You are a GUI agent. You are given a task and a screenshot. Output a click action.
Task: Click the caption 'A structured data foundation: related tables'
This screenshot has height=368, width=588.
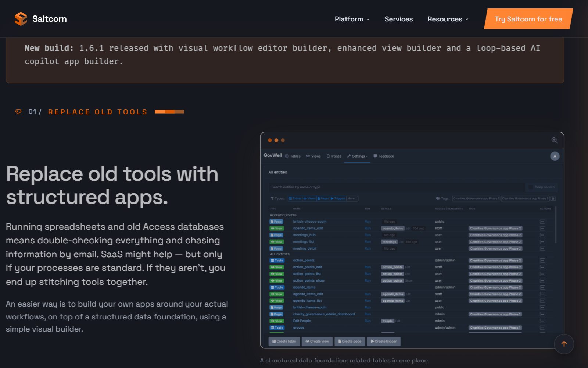344,361
